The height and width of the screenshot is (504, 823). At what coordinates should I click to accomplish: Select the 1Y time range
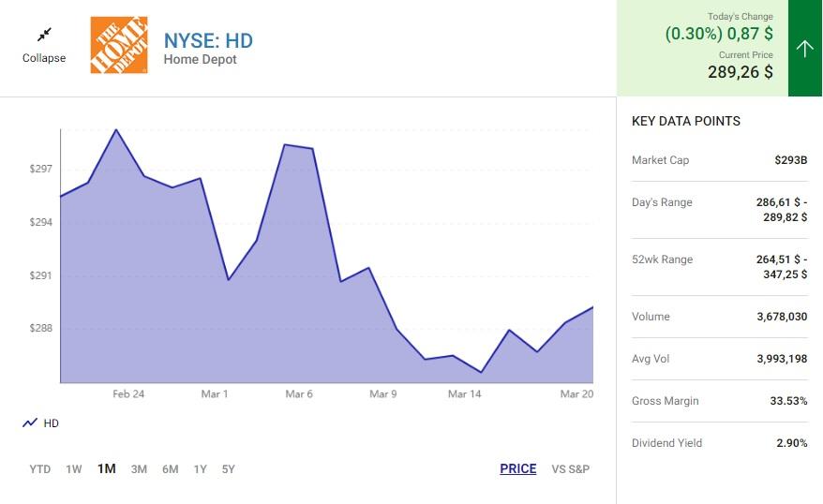200,468
